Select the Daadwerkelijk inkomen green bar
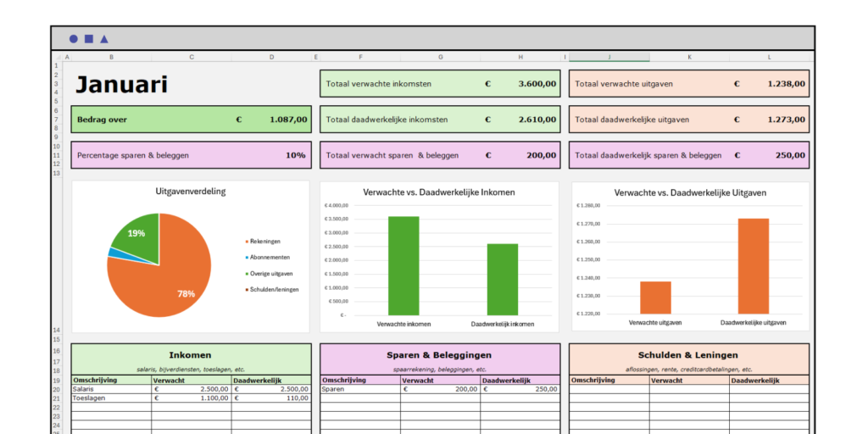The width and height of the screenshot is (868, 434). (503, 280)
